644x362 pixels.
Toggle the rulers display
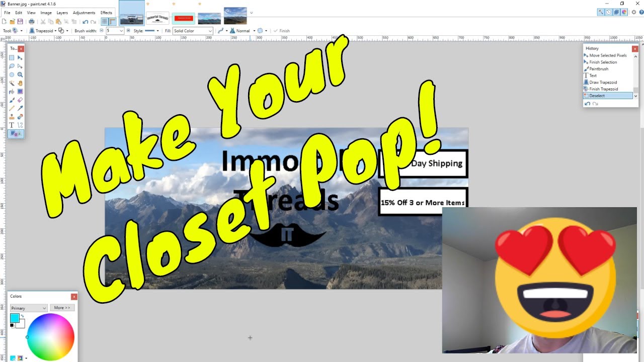click(113, 22)
